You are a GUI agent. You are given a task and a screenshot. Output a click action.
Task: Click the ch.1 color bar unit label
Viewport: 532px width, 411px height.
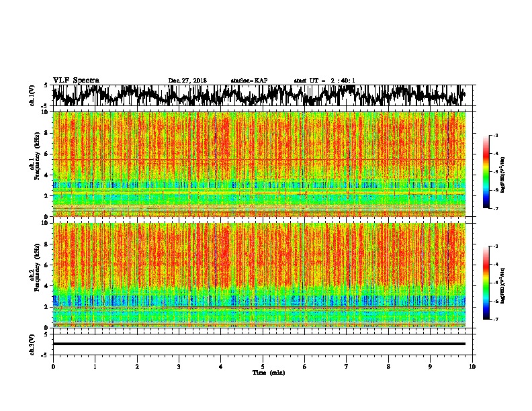point(503,175)
